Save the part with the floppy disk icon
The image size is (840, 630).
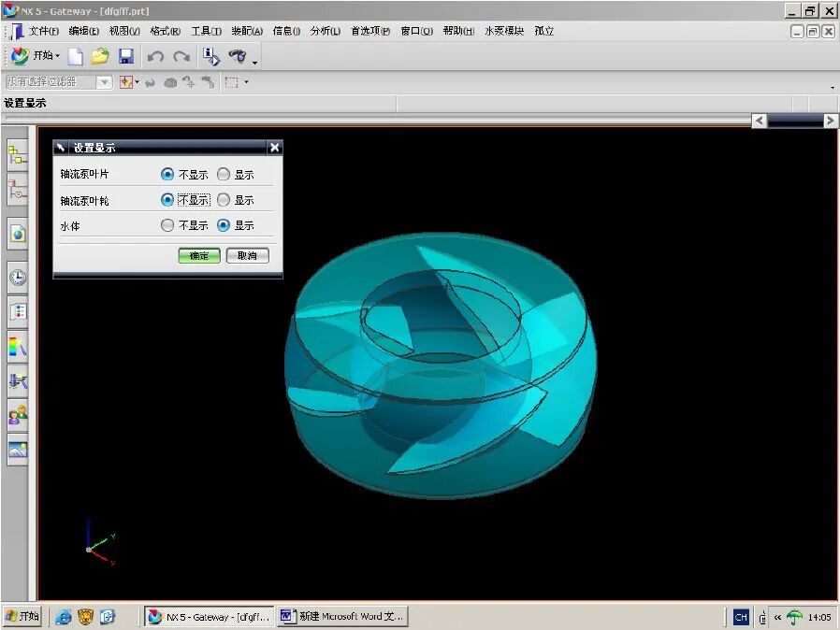coord(126,56)
